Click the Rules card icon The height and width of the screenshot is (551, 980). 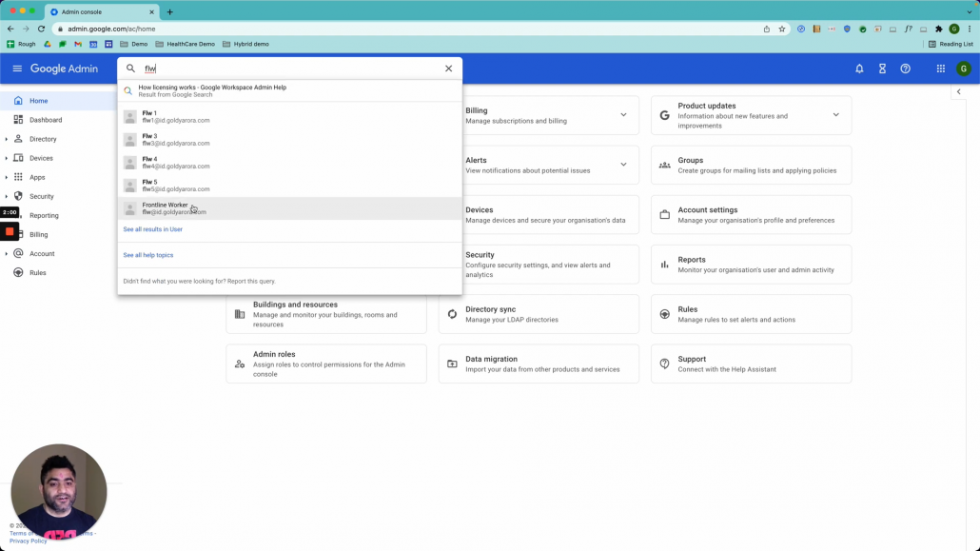pos(664,314)
